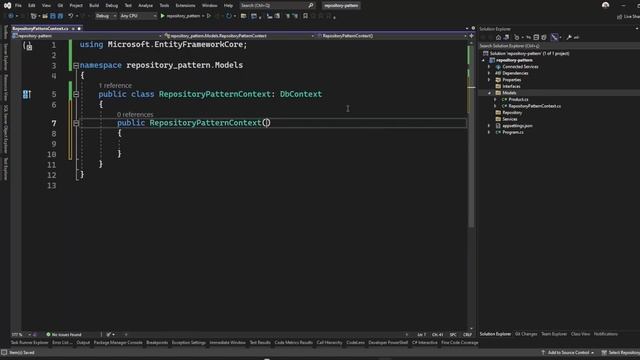This screenshot has width=640, height=360.
Task: Expand the Dependencies node
Action: click(489, 73)
